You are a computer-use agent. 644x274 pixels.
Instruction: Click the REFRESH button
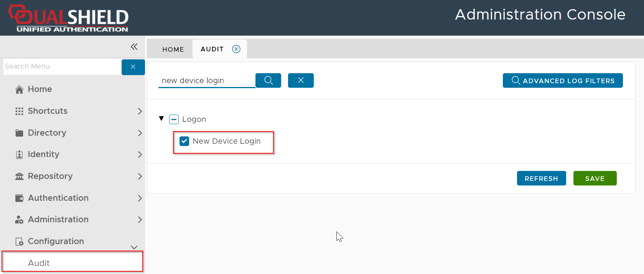541,178
